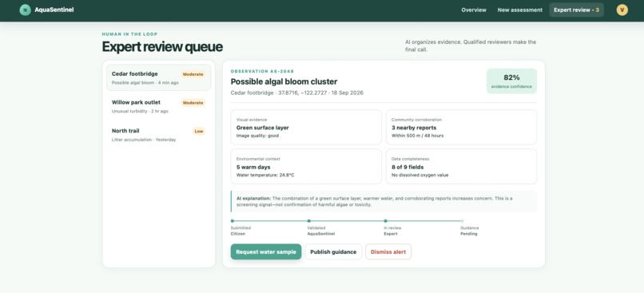Click the 'Water temperature: 24.8°C' value

coord(265,175)
